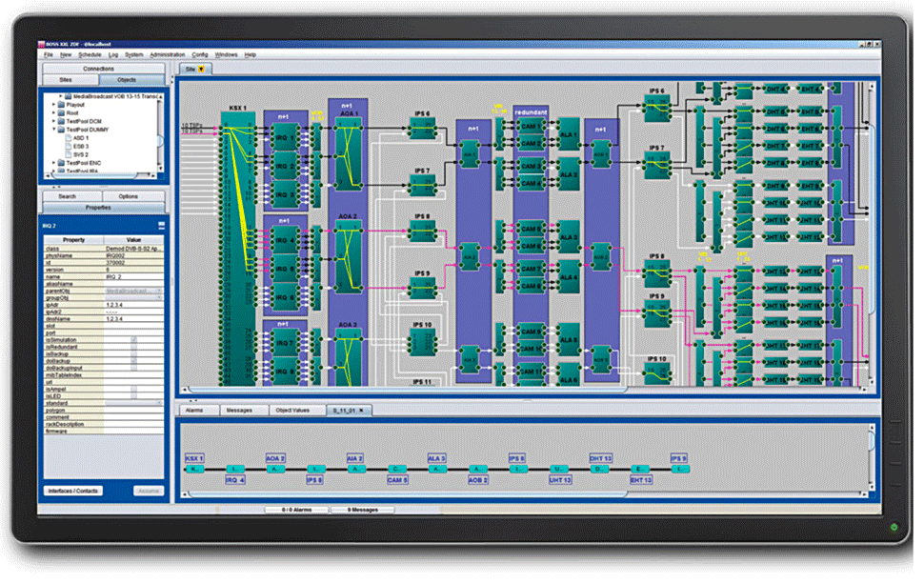This screenshot has height=583, width=924.
Task: Enable the isAmpel checkbox
Action: [132, 389]
